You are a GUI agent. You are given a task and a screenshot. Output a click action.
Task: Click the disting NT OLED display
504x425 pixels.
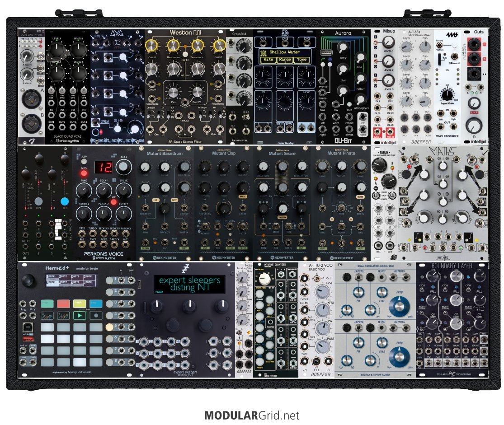(189, 284)
